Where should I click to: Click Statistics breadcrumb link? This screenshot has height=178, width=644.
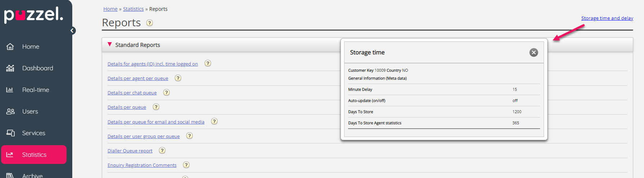pos(133,9)
